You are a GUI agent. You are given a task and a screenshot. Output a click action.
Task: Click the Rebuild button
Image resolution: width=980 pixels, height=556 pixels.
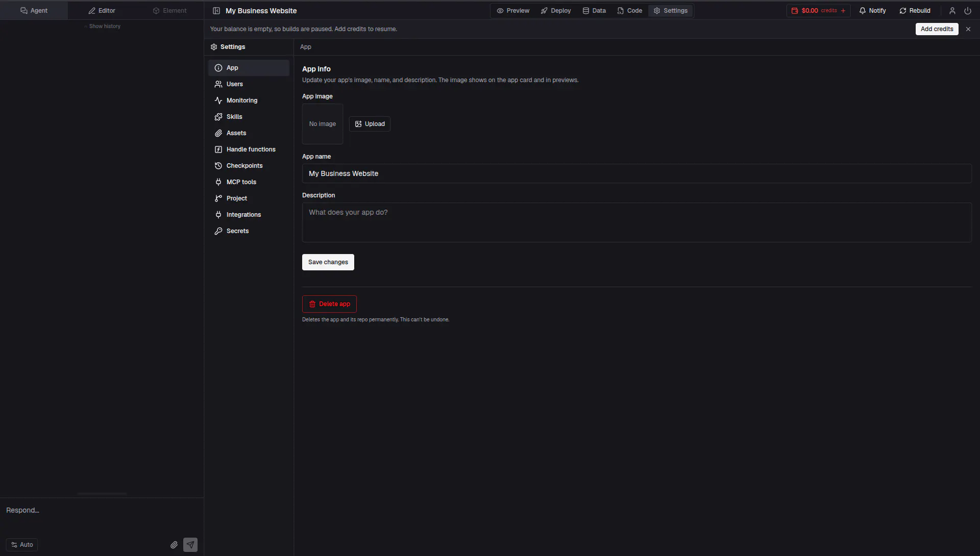(x=915, y=11)
